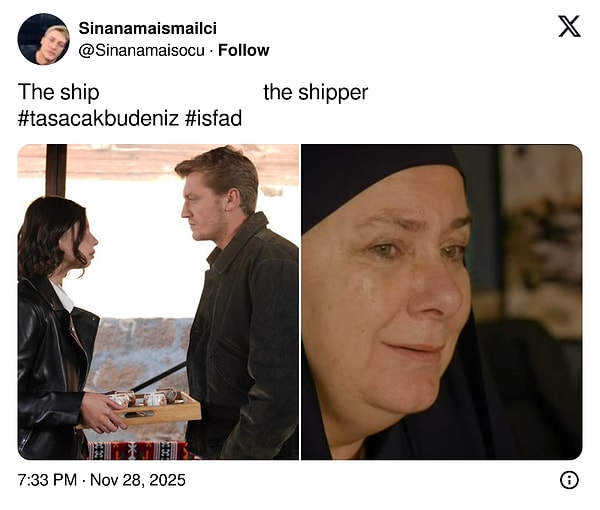The image size is (600, 510).
Task: Click the X logo
Action: [x=569, y=26]
